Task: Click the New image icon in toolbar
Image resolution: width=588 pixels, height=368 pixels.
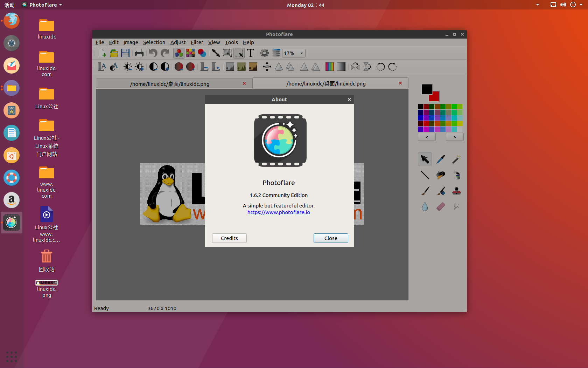Action: point(102,53)
